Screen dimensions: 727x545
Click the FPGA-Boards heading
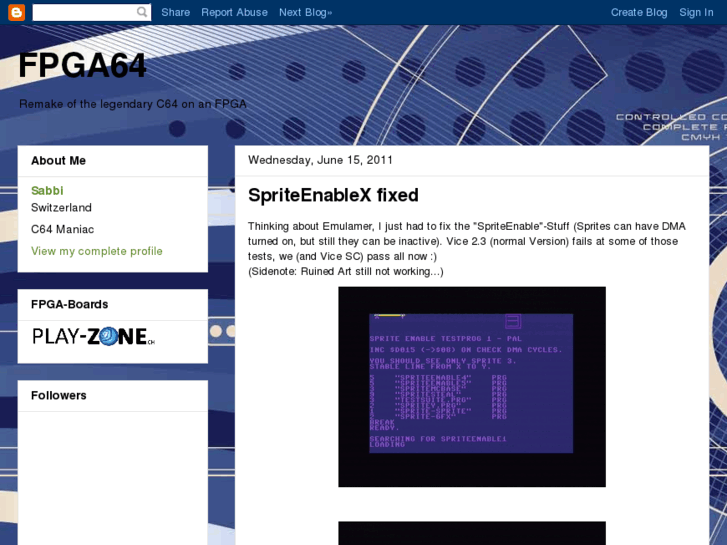tap(70, 304)
